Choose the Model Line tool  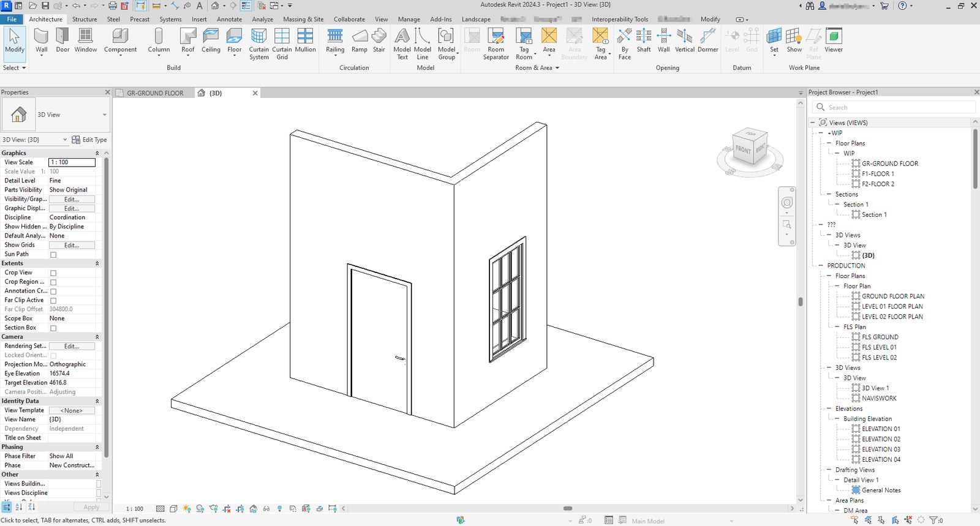tap(423, 43)
